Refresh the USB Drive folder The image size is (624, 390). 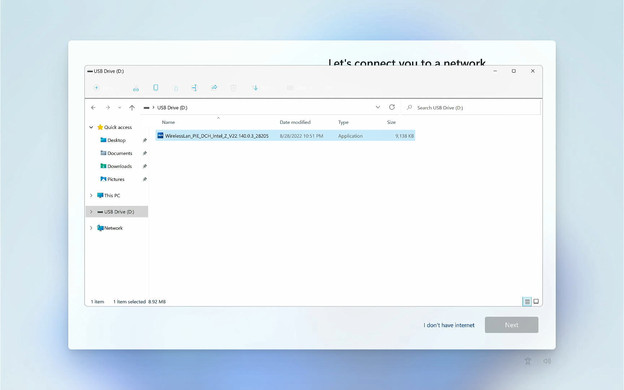click(x=392, y=107)
